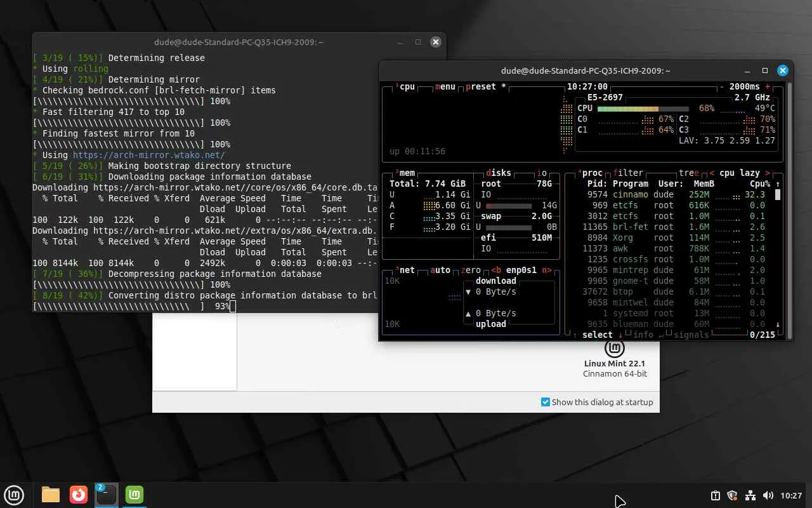Click the white process list scrollbar handle
Image resolution: width=812 pixels, height=508 pixels.
tap(778, 194)
